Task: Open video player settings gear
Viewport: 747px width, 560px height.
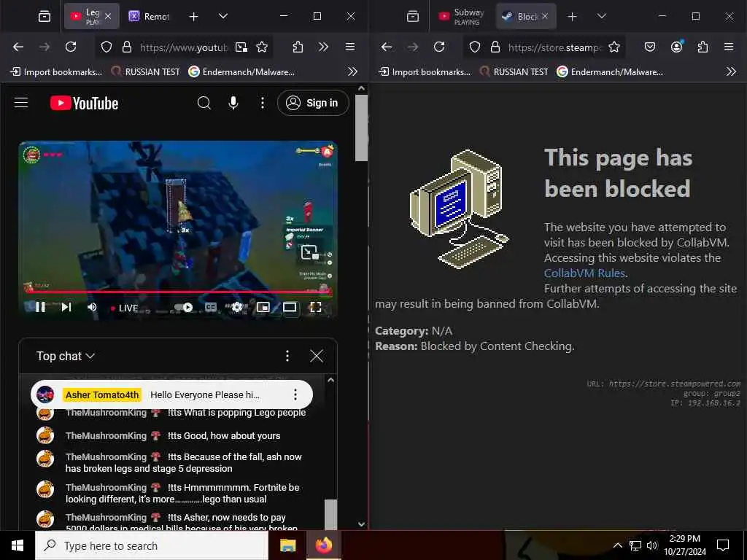Action: (237, 308)
